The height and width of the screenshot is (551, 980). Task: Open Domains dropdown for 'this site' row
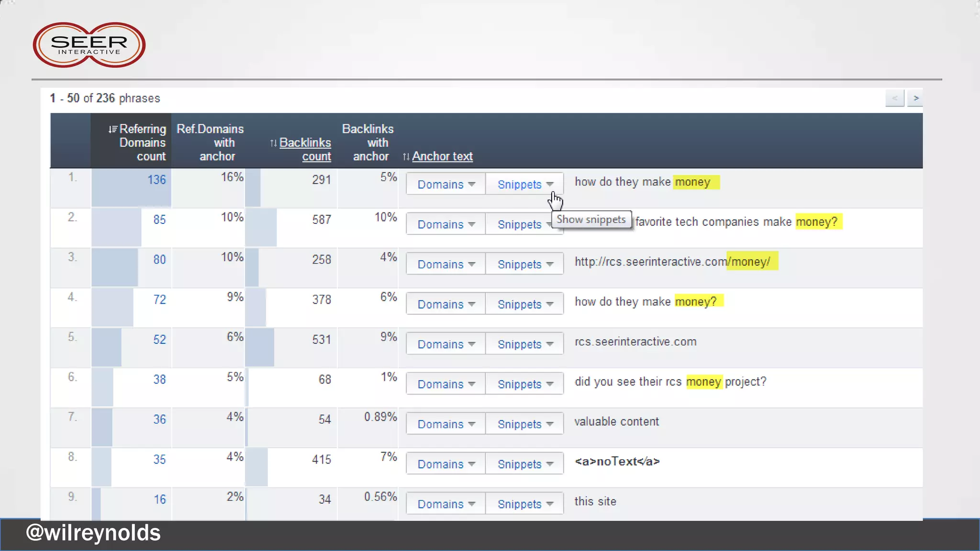(x=445, y=504)
